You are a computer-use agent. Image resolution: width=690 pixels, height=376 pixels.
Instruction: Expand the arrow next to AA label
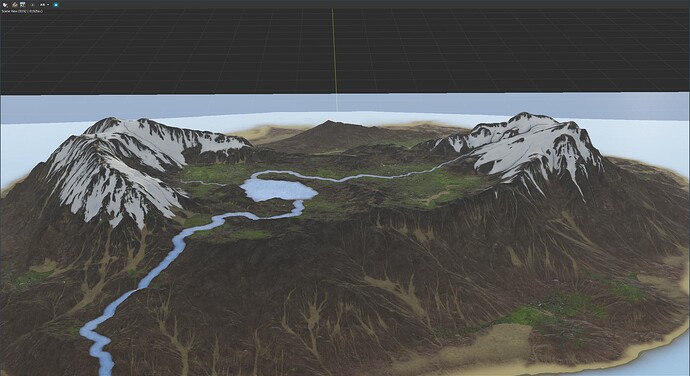click(x=48, y=5)
